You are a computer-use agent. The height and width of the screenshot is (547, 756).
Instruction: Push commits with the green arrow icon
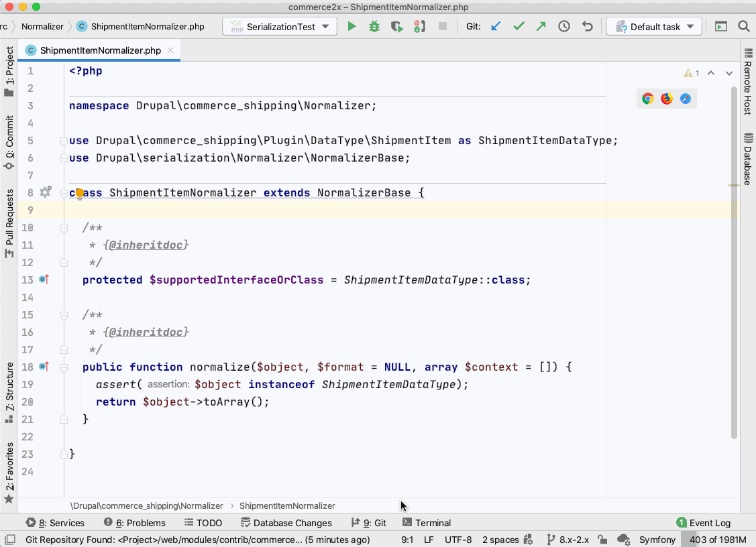point(541,26)
